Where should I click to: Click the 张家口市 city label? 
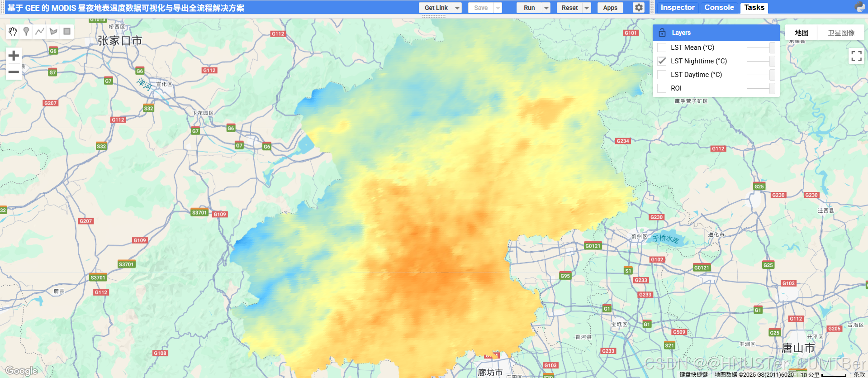tap(120, 41)
